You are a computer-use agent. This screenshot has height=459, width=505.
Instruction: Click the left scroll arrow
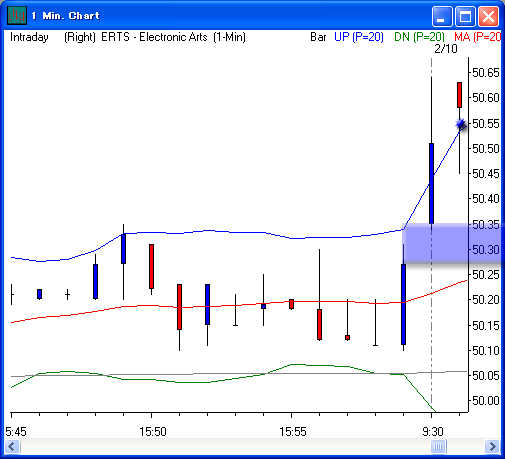pyautogui.click(x=13, y=446)
